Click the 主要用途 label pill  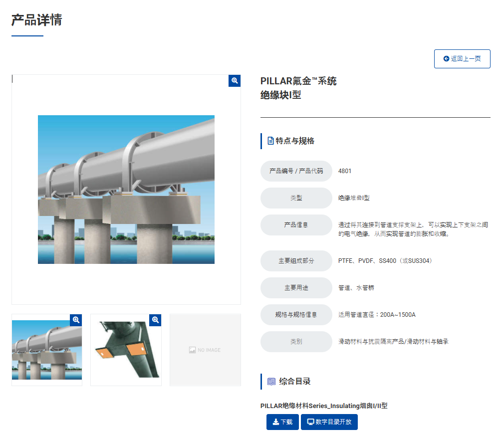tap(296, 288)
